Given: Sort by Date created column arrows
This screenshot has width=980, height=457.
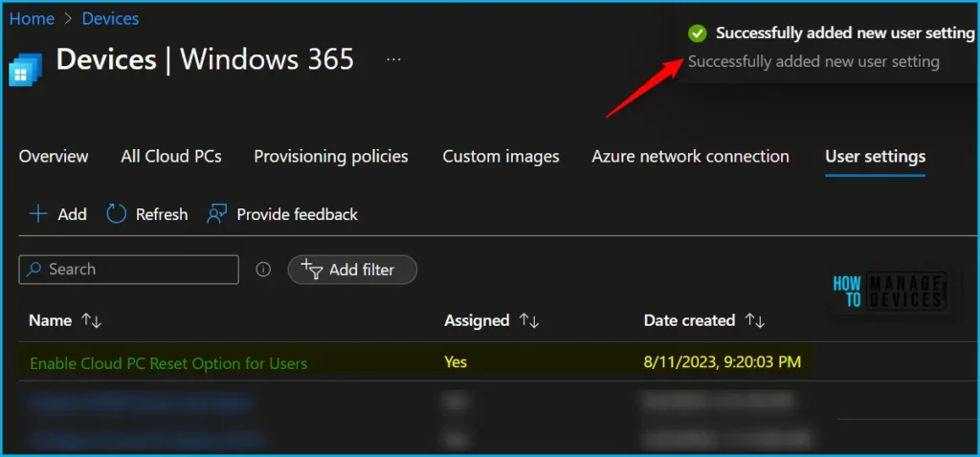Looking at the screenshot, I should [x=755, y=320].
